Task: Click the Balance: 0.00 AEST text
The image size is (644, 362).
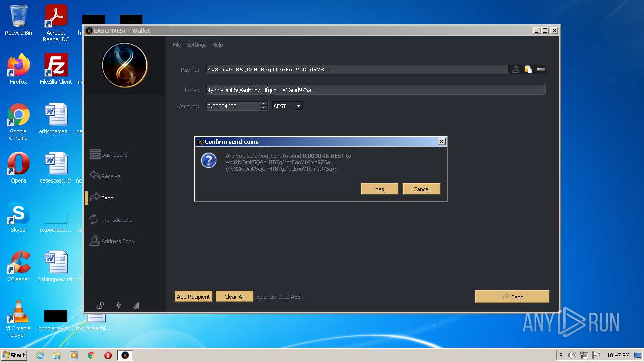Action: 280,297
